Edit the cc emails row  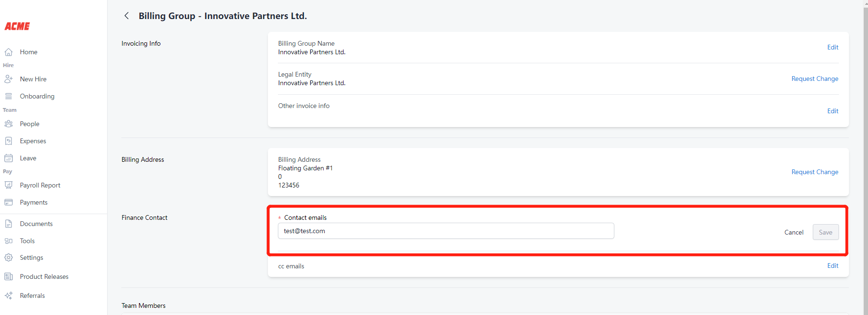coord(832,266)
